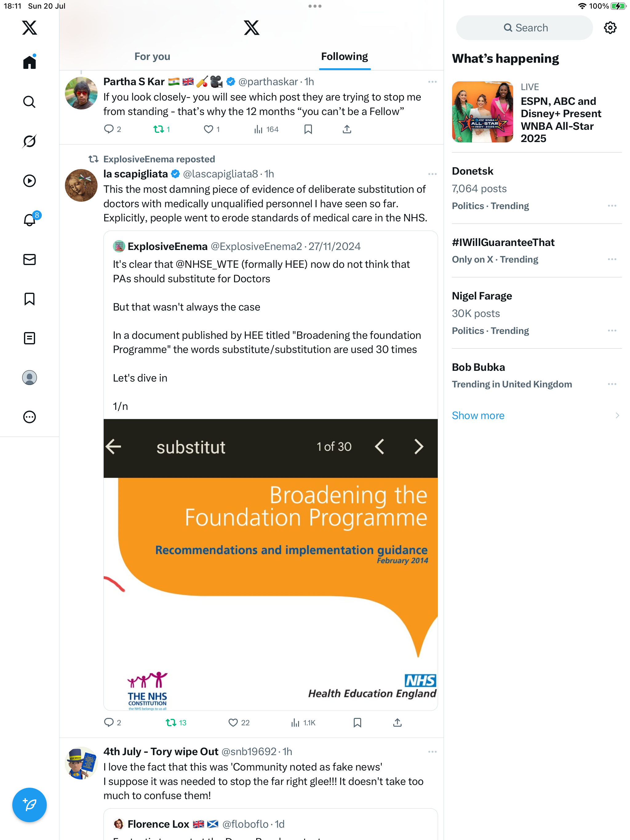Share Partha S Kar's post

(x=347, y=129)
